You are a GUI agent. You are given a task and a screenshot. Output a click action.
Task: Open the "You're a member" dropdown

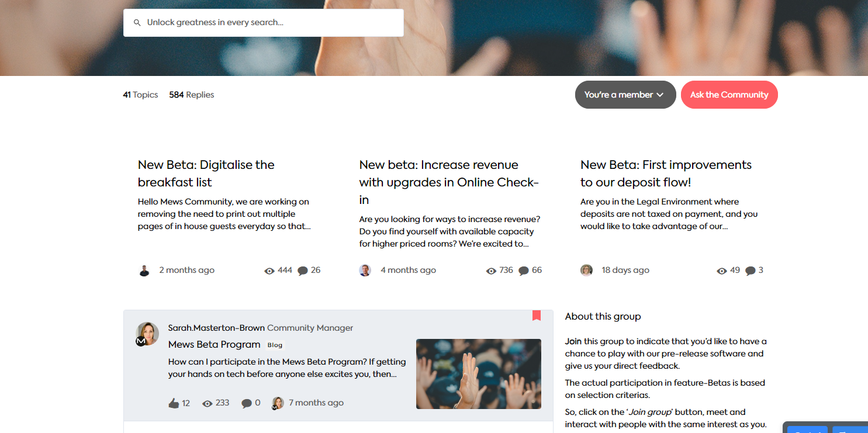(625, 95)
